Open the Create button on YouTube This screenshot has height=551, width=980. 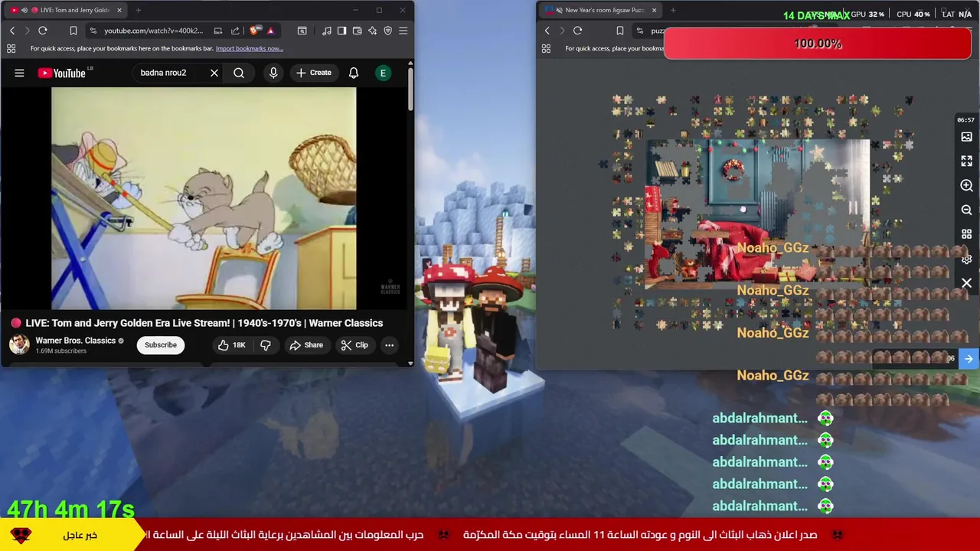(314, 73)
